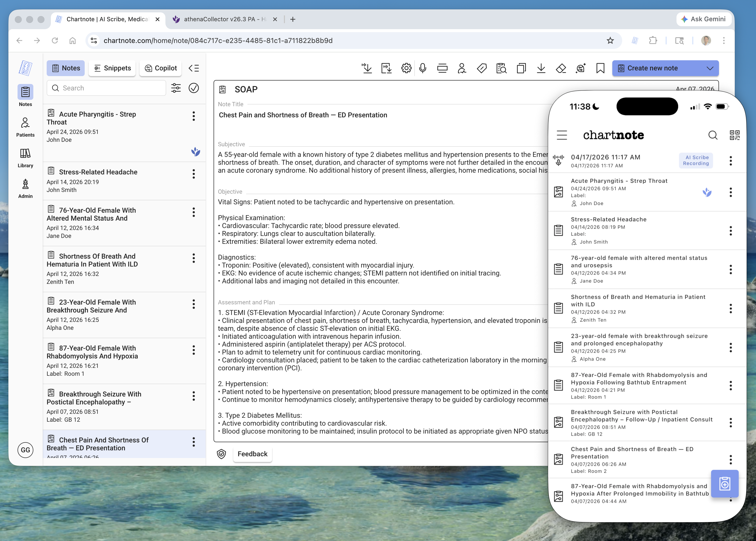The width and height of the screenshot is (756, 541).
Task: Open the settings gear in note toolbar
Action: pos(406,68)
